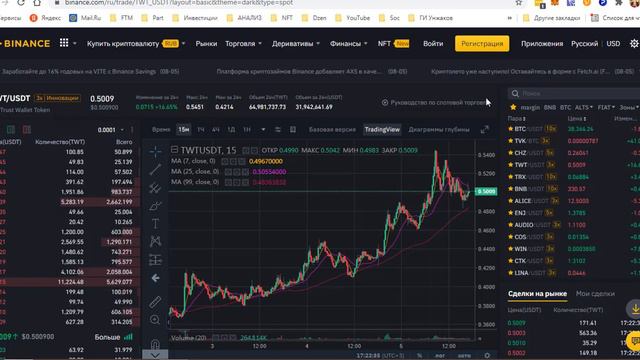Viewport: 640px width, 360px height.
Task: Open the FIAT market dropdown
Action: [x=606, y=107]
